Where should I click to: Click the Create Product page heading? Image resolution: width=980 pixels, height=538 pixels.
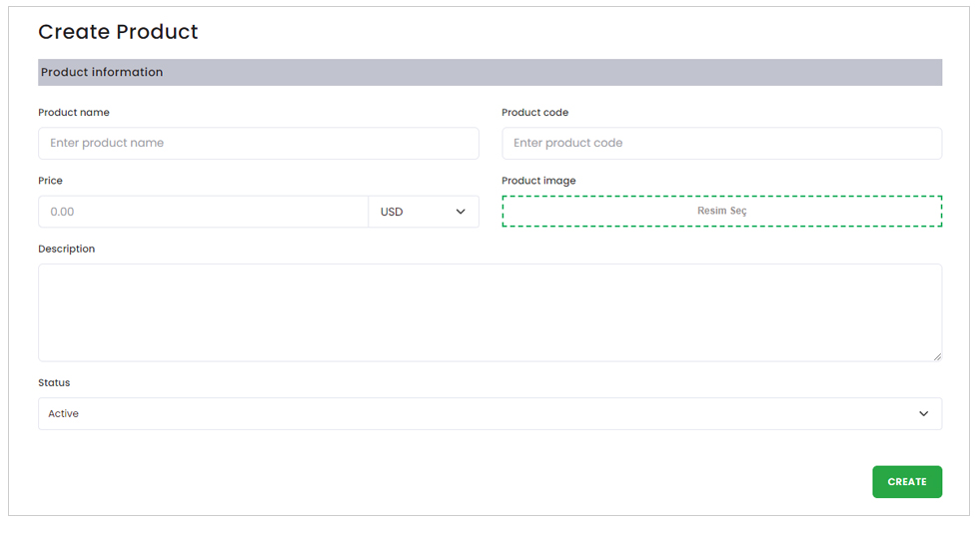(118, 32)
